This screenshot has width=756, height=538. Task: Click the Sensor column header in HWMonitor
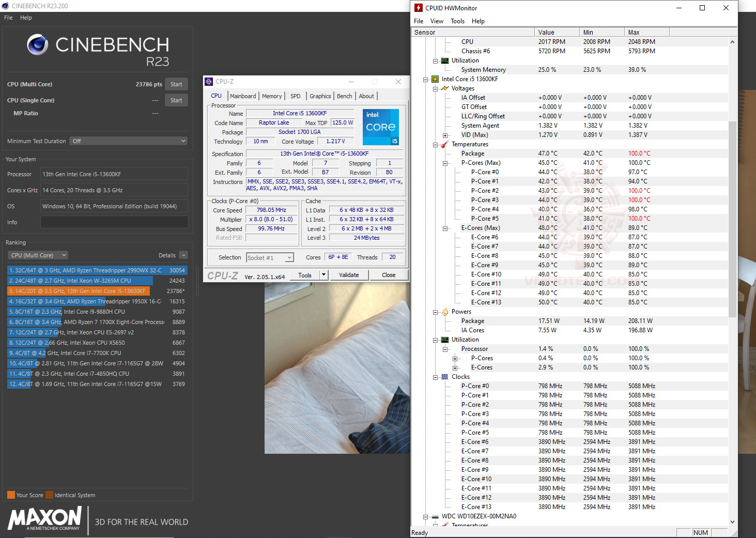[473, 32]
